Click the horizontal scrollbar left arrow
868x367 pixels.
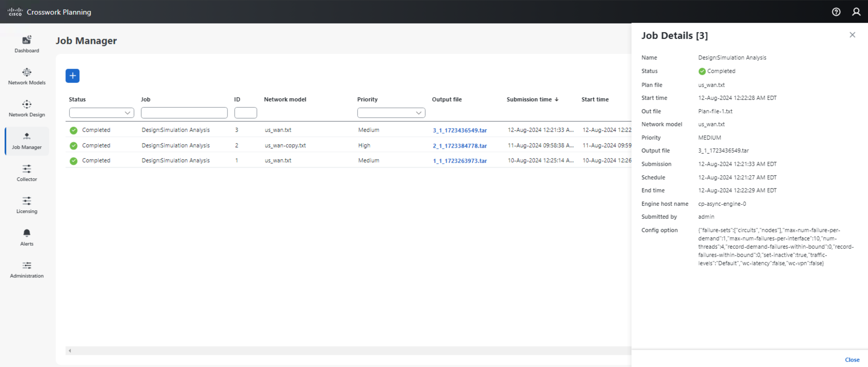70,351
